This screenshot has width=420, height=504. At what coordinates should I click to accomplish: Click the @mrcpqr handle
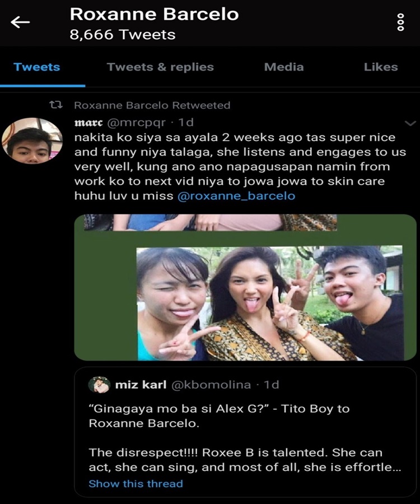(133, 122)
